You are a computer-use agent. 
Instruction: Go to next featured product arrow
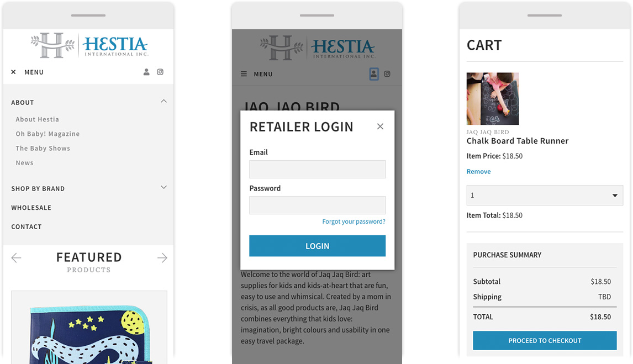pyautogui.click(x=162, y=258)
